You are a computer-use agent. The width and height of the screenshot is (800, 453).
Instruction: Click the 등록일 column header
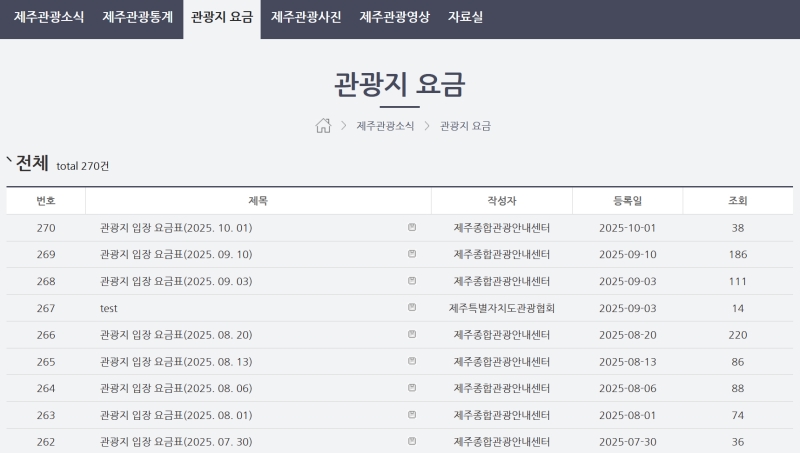pos(628,201)
